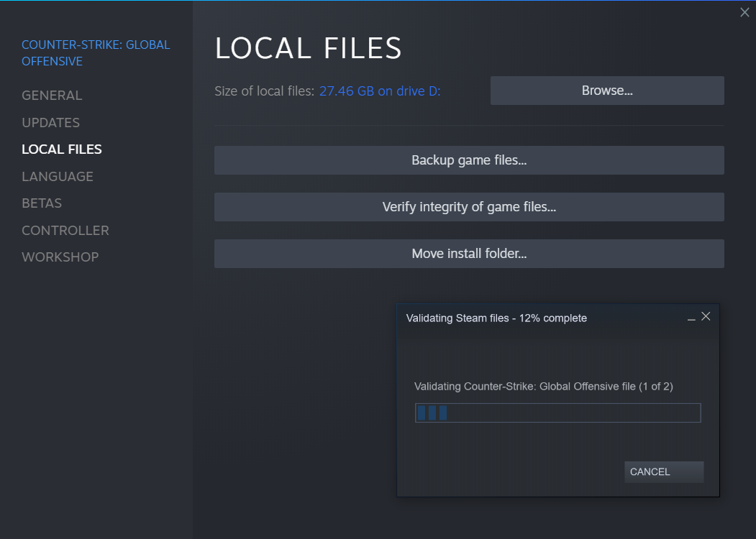Go to the Language tab
The height and width of the screenshot is (539, 756).
tap(58, 177)
